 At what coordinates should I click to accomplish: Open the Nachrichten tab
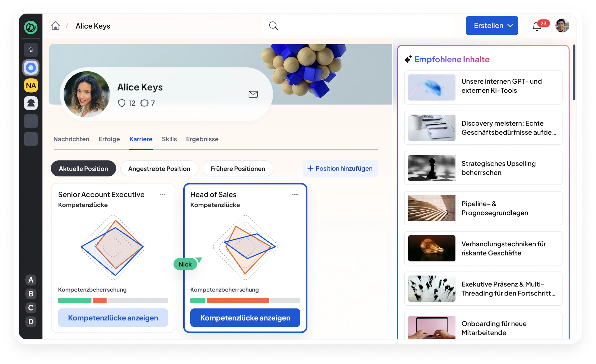[71, 139]
